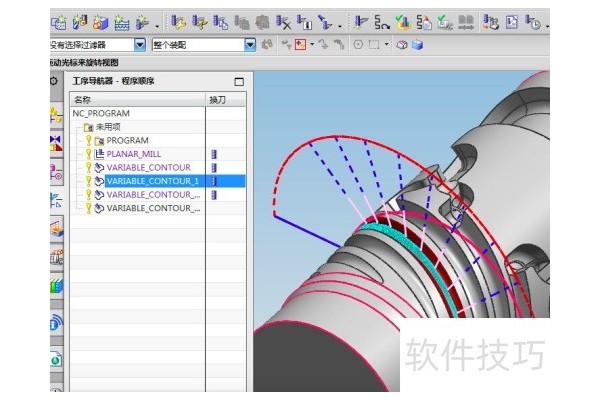This screenshot has height=400, width=600.
Task: Open the Constraint Navigator sidebar tab
Action: click(56, 143)
